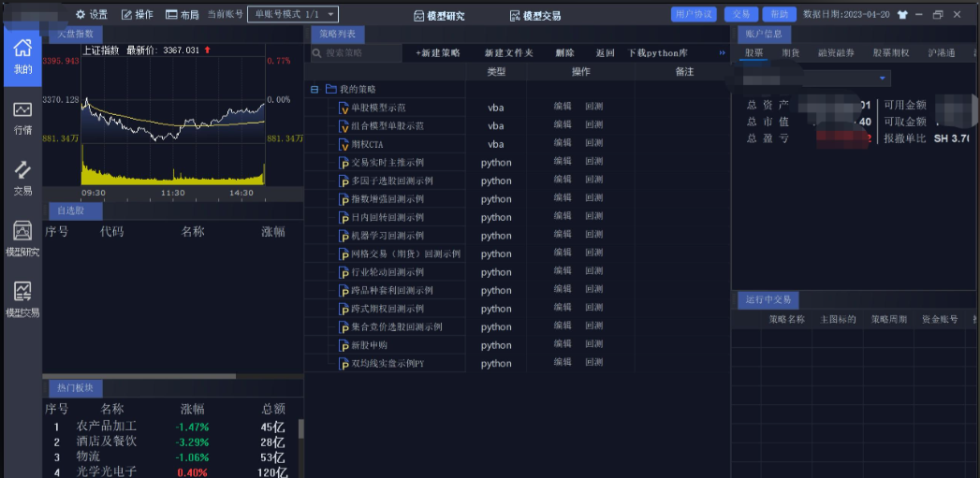Click the +新建策略 button
This screenshot has width=980, height=478.
click(437, 53)
